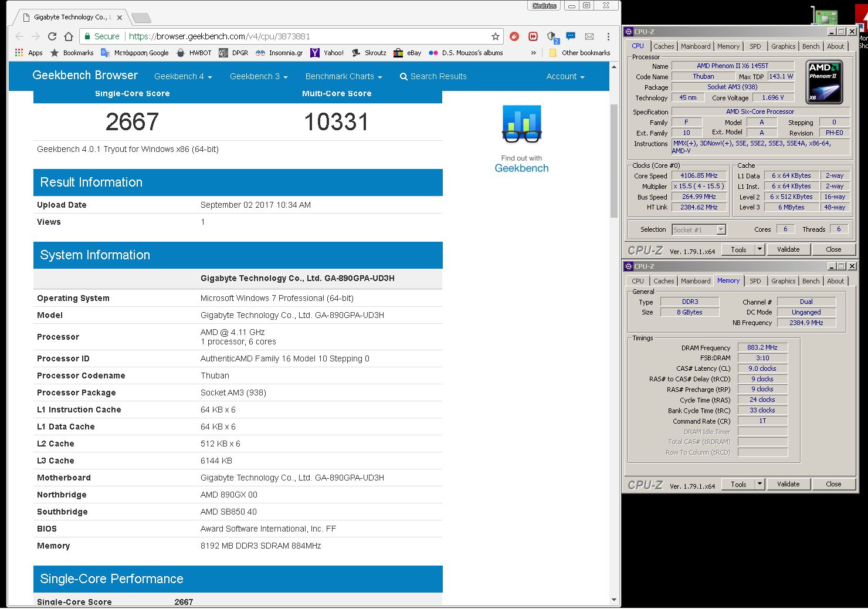Open the Yahoo! bookmark
Screen dimensions: 868x609
click(x=327, y=53)
